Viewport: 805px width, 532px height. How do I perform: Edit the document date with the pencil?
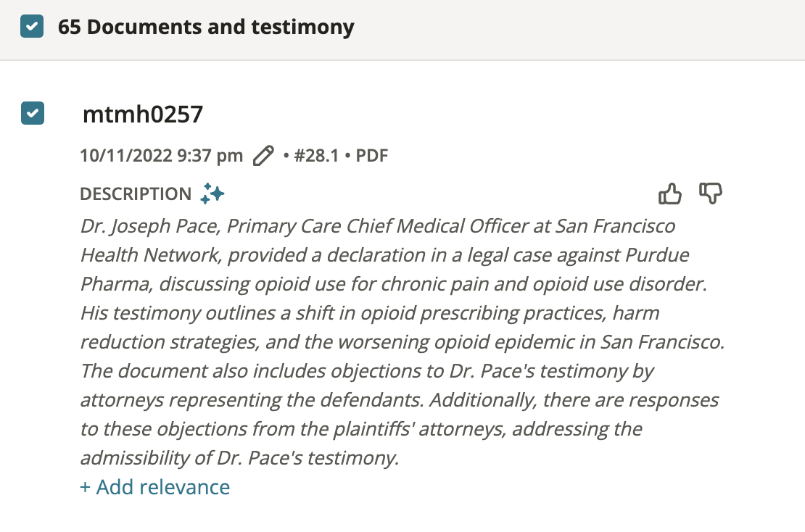[263, 155]
